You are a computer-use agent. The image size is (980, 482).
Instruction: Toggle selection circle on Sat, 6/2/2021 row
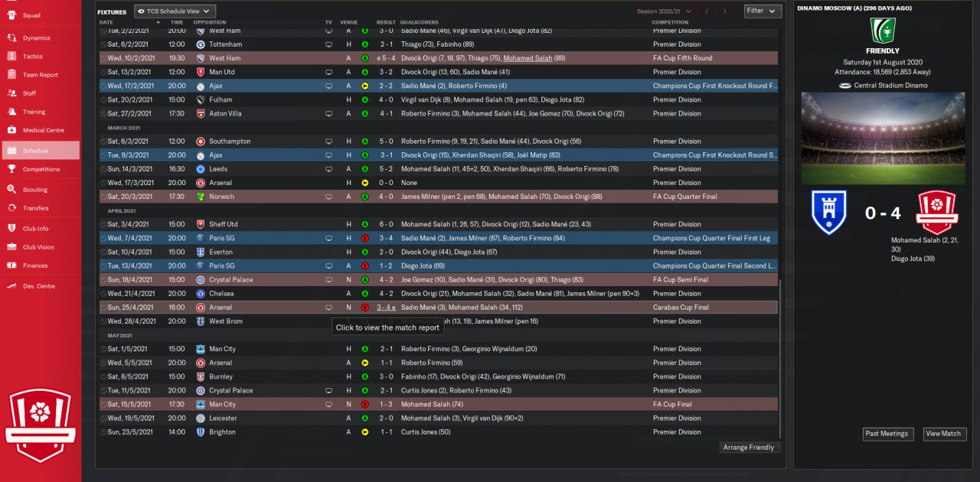(x=103, y=44)
